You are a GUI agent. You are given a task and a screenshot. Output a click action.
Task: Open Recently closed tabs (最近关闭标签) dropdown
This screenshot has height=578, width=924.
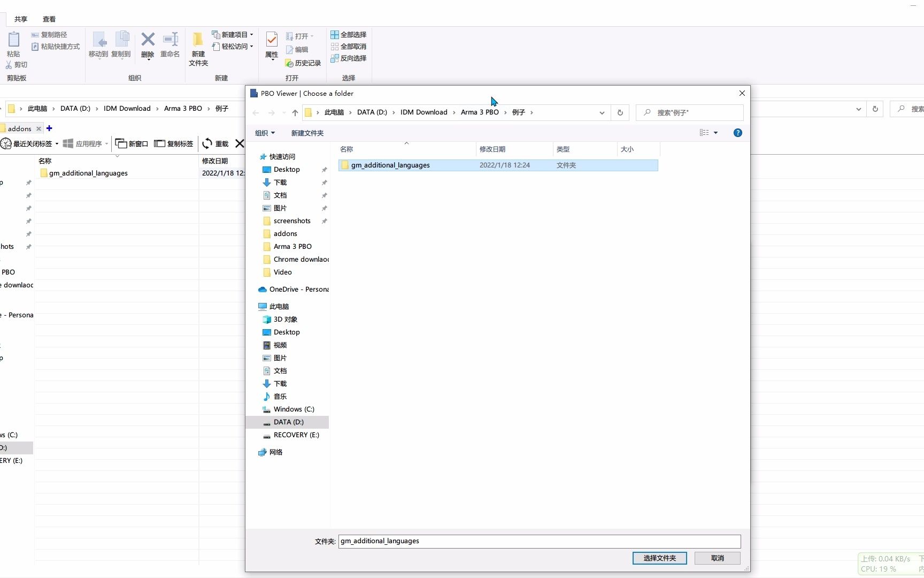[30, 143]
